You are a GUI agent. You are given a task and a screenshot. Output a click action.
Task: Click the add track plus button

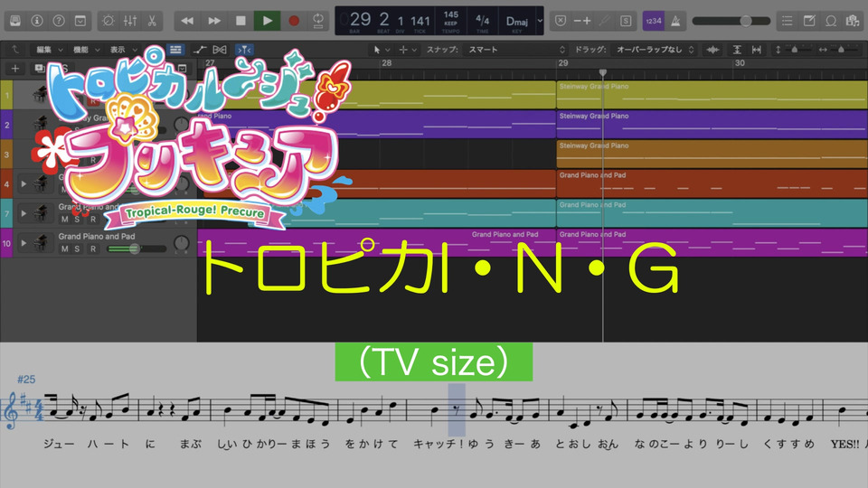[x=15, y=69]
